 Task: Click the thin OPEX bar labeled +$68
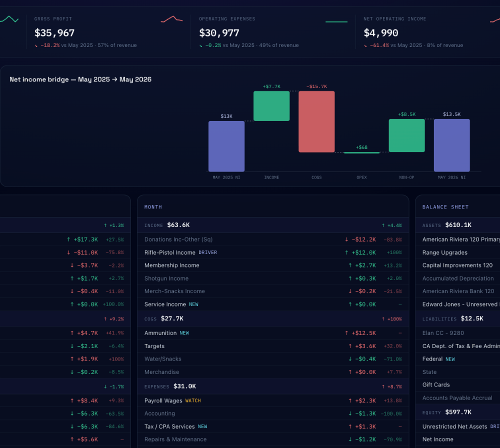(361, 152)
